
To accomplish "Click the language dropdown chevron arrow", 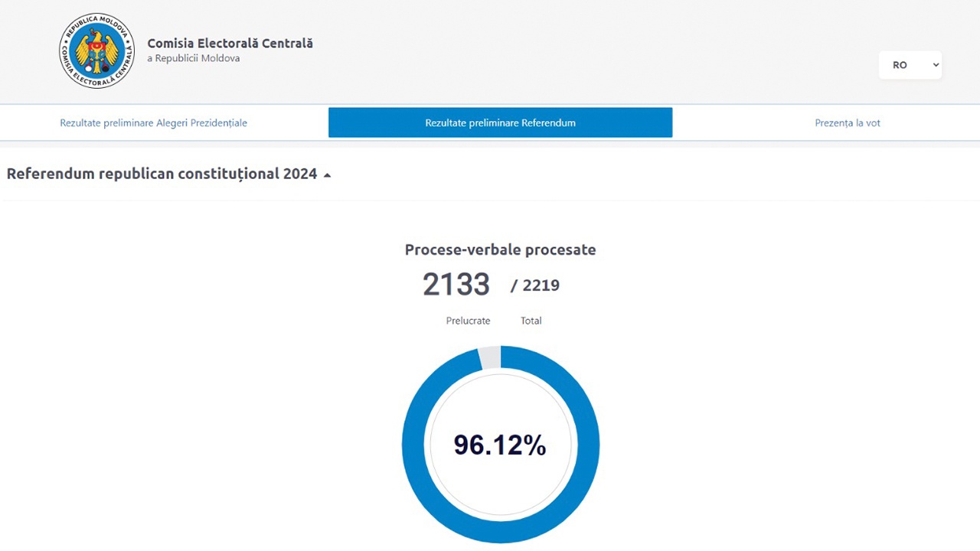I will [x=936, y=65].
